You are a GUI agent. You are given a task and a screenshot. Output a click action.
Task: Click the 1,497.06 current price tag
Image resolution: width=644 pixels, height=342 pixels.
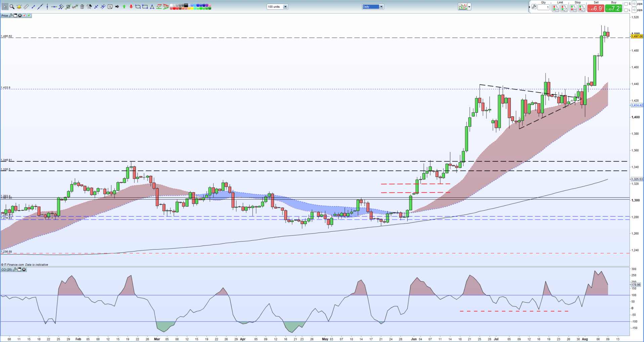pos(637,36)
